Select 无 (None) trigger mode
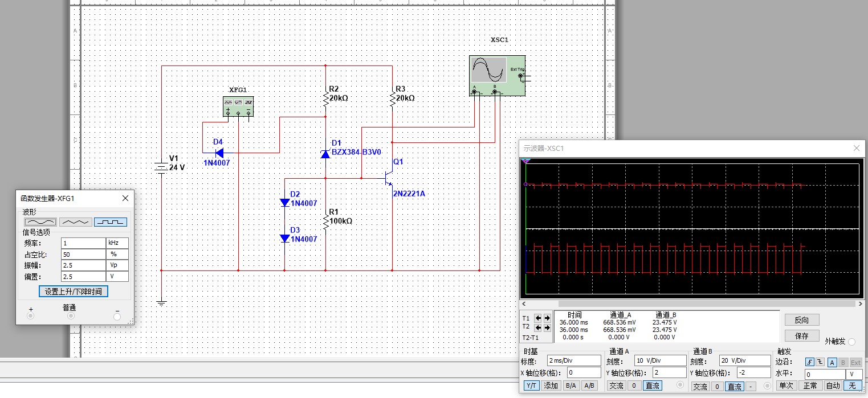 [853, 385]
